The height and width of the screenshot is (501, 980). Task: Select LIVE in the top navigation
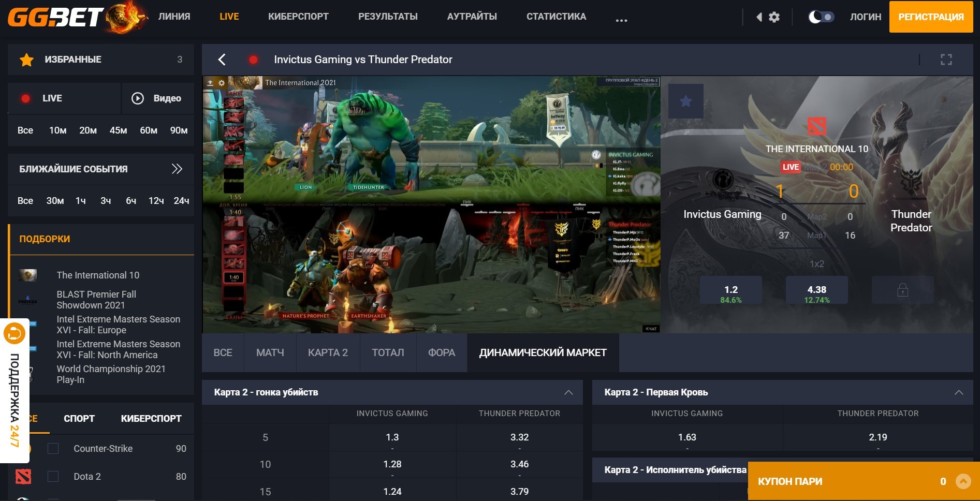tap(229, 17)
